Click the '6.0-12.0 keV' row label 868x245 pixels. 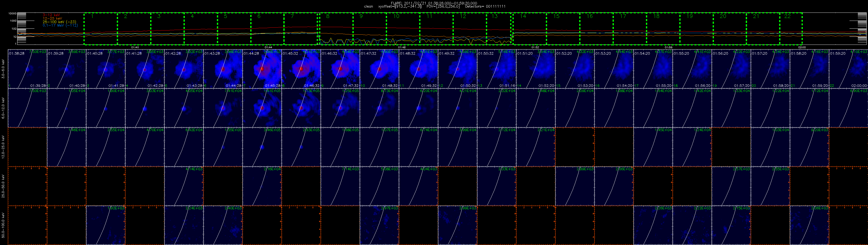3,108
